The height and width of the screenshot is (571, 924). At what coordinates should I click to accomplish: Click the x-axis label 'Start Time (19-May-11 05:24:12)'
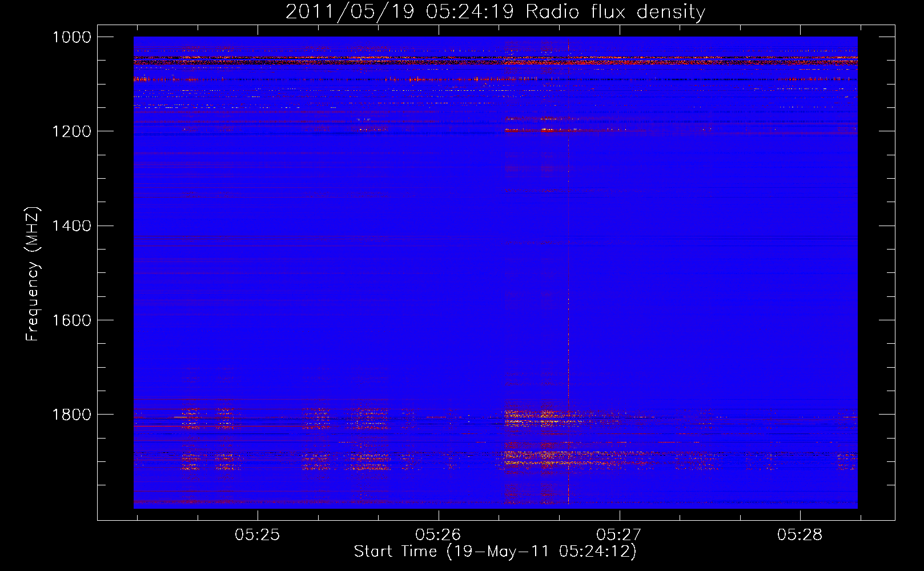point(495,552)
